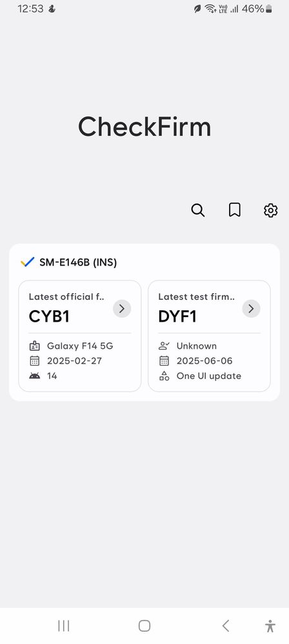This screenshot has width=289, height=644.
Task: Tap the Home navigation button
Action: (x=144, y=626)
